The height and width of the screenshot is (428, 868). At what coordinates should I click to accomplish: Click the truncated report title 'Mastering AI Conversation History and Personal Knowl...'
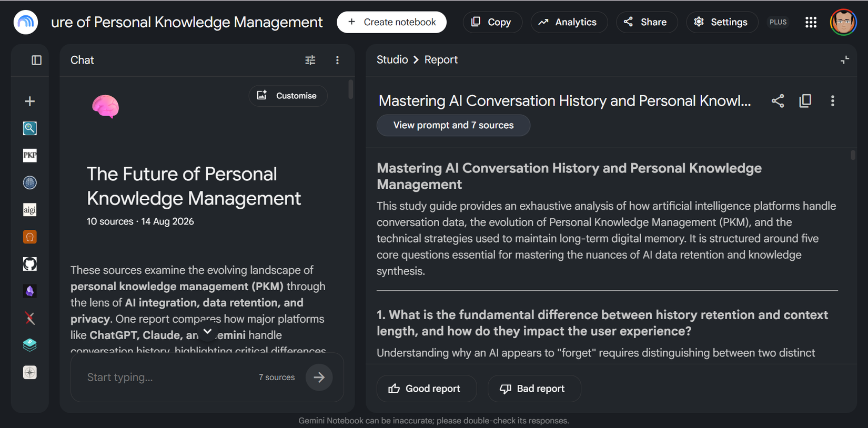[x=565, y=101]
